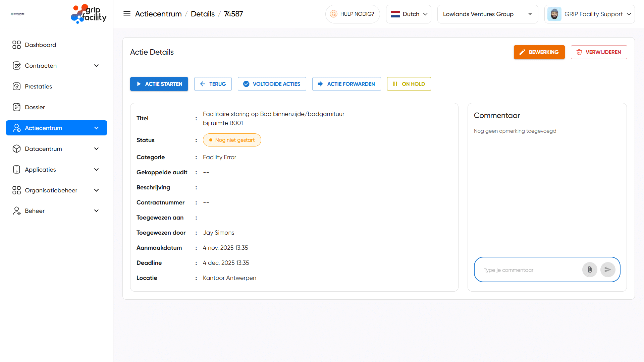
Task: Click the comment text input field
Action: pos(530,270)
